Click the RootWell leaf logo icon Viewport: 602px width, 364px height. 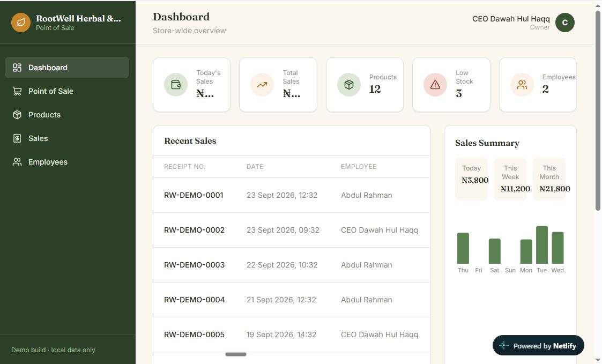[21, 23]
